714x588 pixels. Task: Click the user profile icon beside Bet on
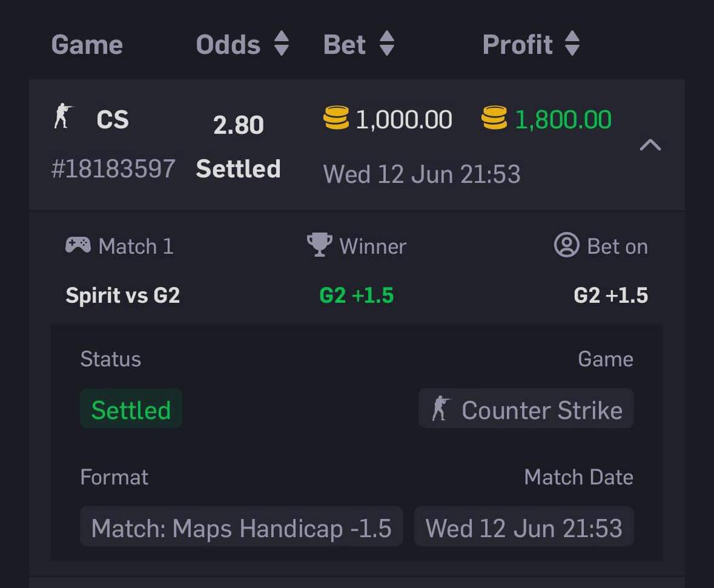[566, 245]
